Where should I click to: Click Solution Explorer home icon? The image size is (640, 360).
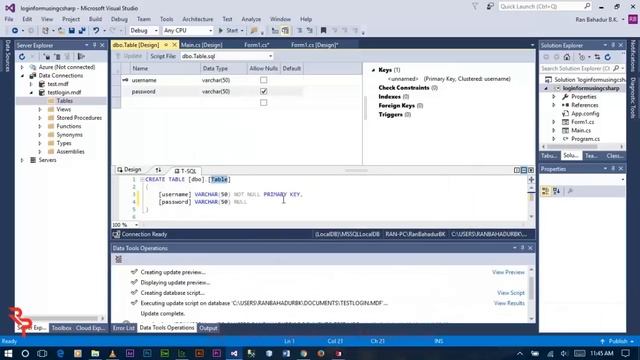point(567,57)
